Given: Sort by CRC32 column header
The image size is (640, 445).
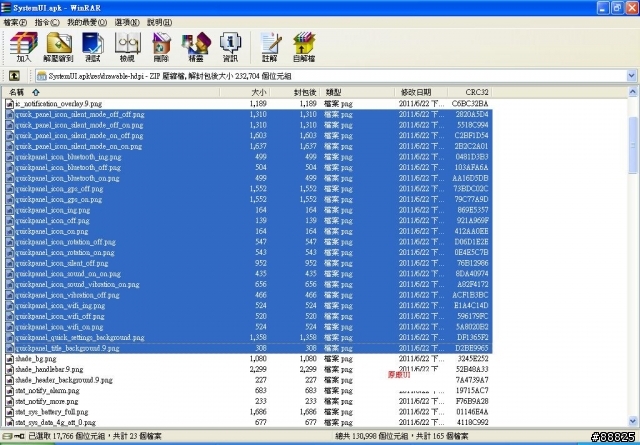Looking at the screenshot, I should (x=470, y=92).
